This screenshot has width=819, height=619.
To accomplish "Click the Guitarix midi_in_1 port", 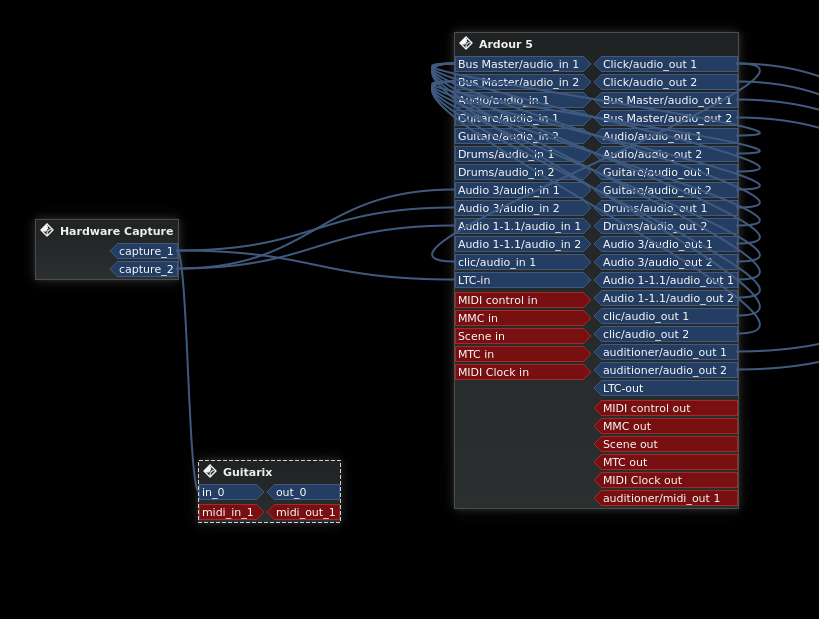I will click(x=231, y=512).
